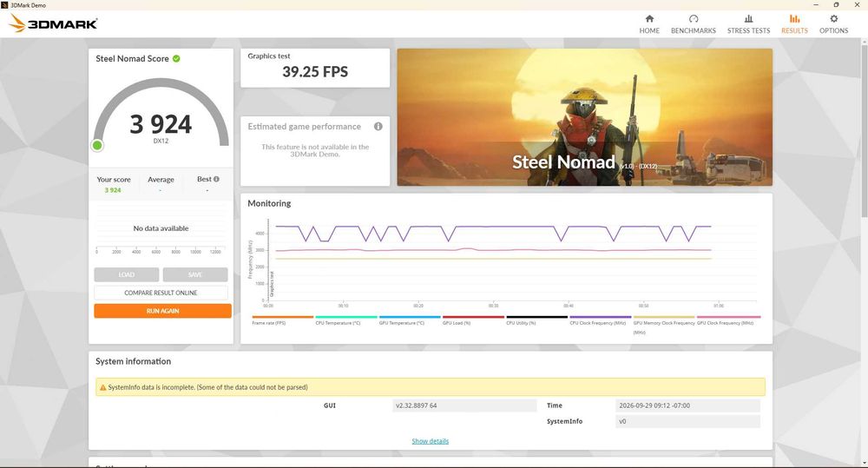The width and height of the screenshot is (868, 468).
Task: Toggle GPU Temperature legend entry
Action: (x=410, y=320)
